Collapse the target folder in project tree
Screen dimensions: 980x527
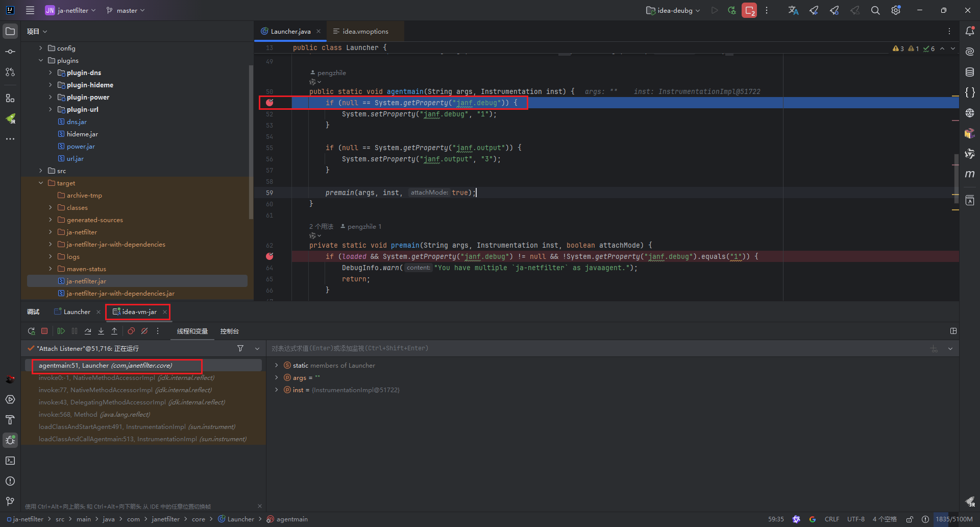[x=41, y=183]
